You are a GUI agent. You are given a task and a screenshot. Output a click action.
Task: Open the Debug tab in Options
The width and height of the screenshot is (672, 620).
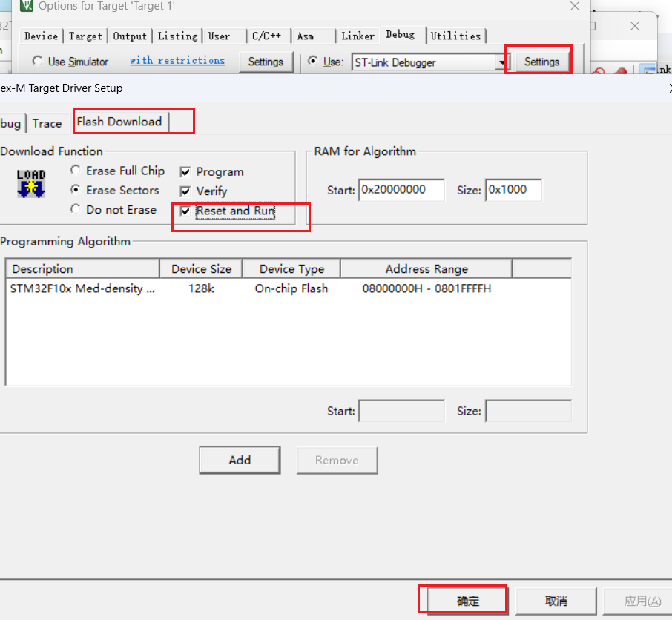pyautogui.click(x=401, y=35)
